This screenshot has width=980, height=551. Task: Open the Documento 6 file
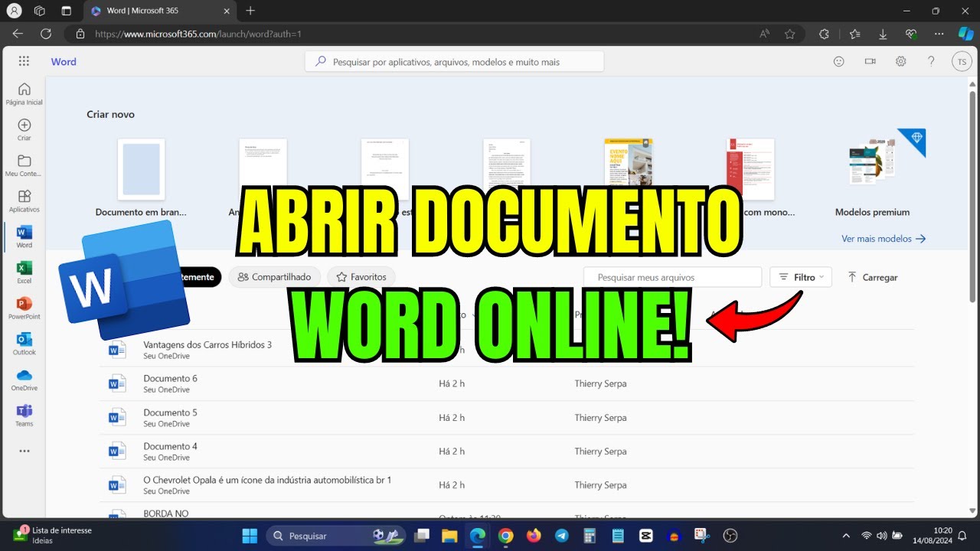click(170, 378)
